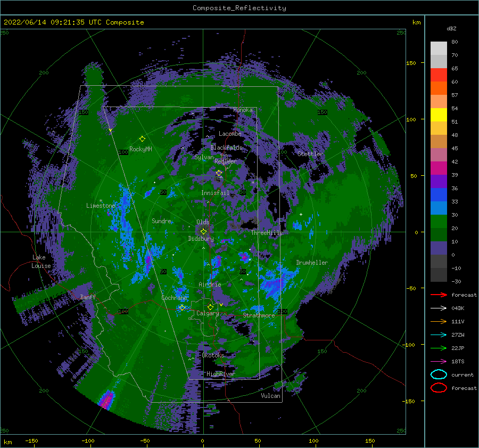Click the yellow diamond marker below RedDeer
The image size is (479, 448).
[x=219, y=173]
